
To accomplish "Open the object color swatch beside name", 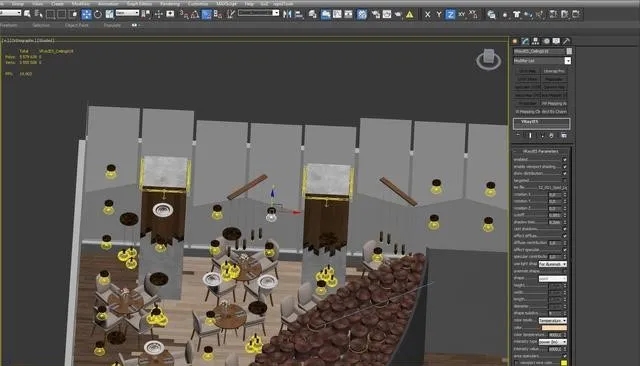I will point(569,51).
